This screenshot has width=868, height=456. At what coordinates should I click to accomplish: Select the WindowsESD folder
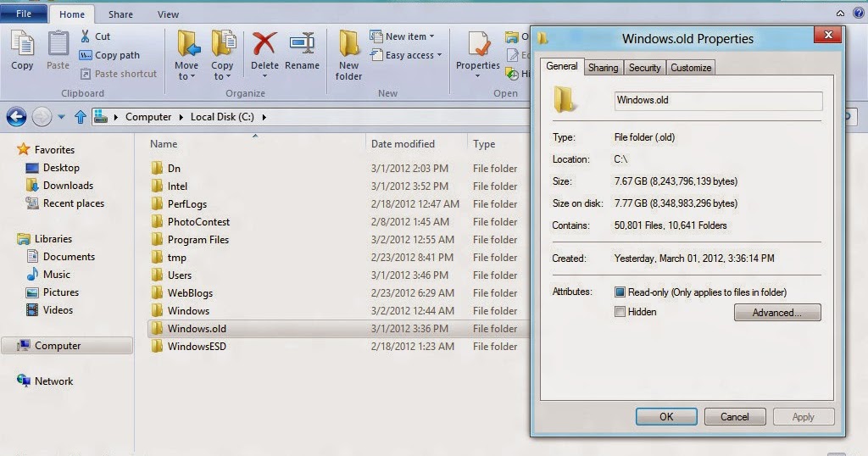[x=337, y=347]
